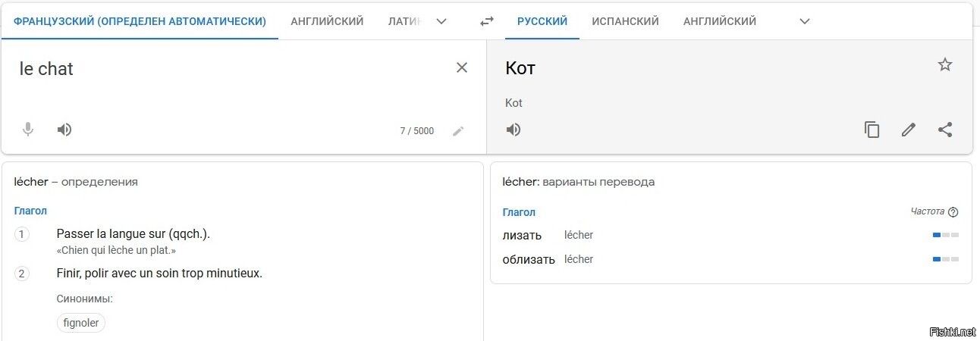Image resolution: width=980 pixels, height=341 pixels.
Task: Share the translation
Action: pyautogui.click(x=944, y=130)
